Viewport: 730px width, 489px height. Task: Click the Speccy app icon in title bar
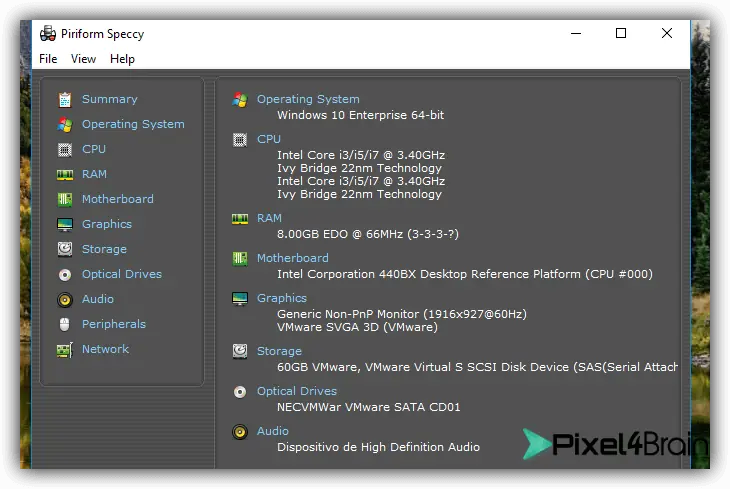pos(47,34)
